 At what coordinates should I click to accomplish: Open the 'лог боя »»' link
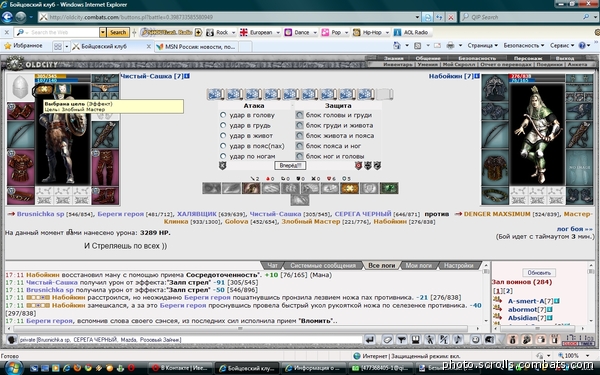pos(575,229)
